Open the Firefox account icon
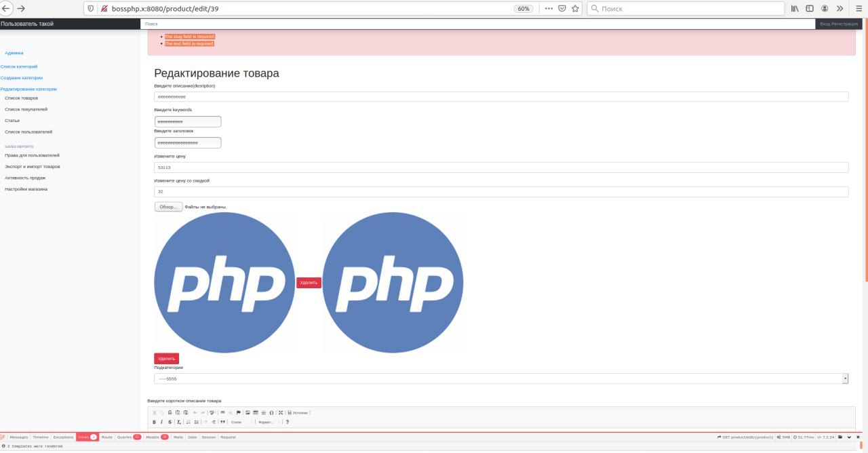 825,9
